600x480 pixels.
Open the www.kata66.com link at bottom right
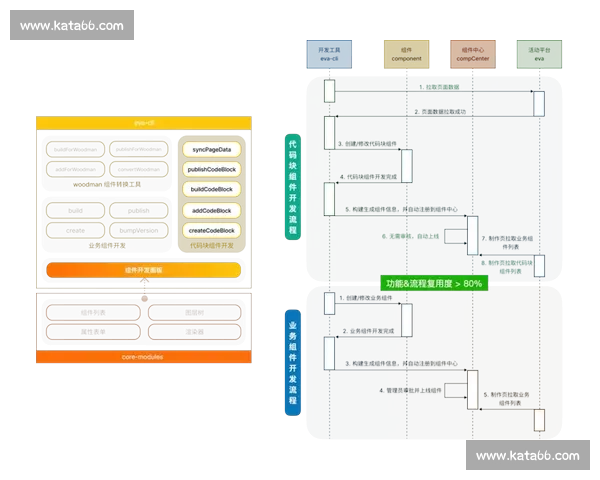click(527, 456)
